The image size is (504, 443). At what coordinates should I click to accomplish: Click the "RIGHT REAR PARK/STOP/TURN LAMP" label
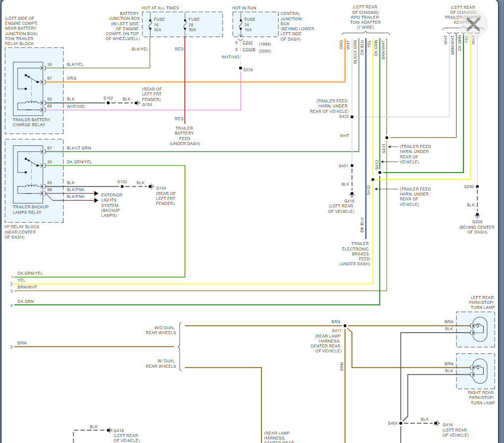pyautogui.click(x=481, y=397)
